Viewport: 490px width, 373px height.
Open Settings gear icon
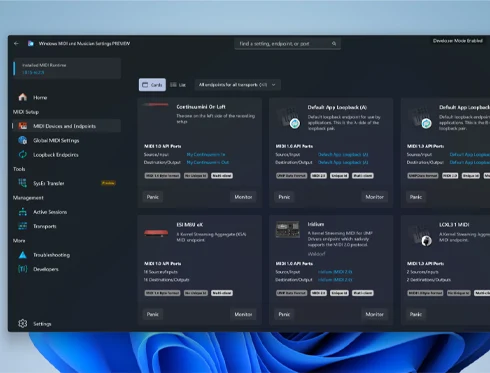click(x=23, y=323)
